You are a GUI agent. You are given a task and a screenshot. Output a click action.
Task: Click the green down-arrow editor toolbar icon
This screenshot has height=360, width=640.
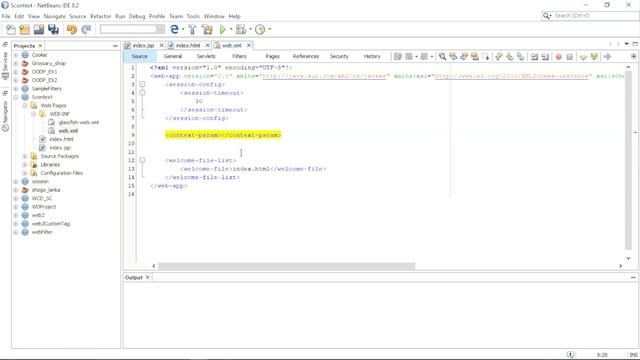point(583,57)
